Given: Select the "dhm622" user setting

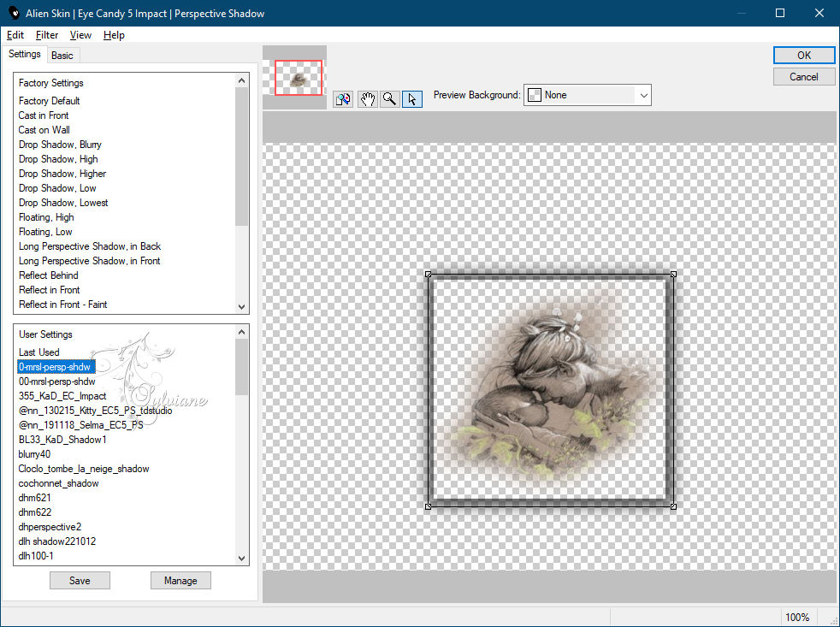Looking at the screenshot, I should pos(35,512).
